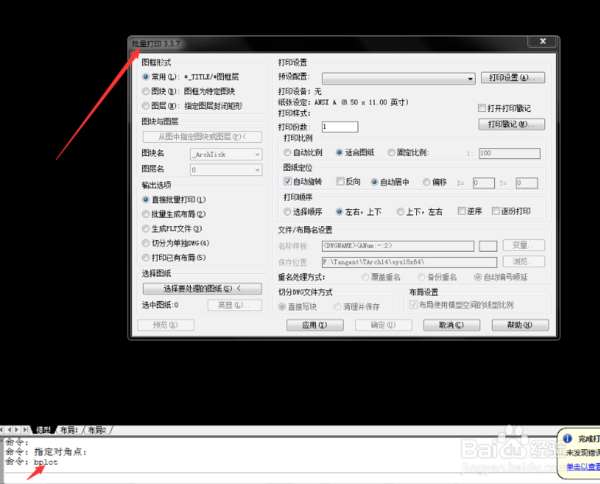Click the 变量 button
Viewport: 600px width, 484px height.
coord(523,245)
